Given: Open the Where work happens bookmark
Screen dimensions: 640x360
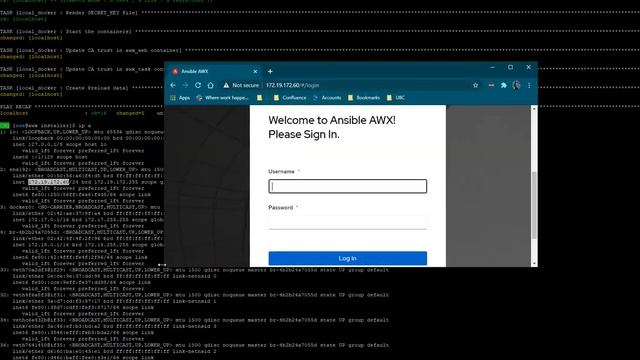Looking at the screenshot, I should [x=222, y=98].
